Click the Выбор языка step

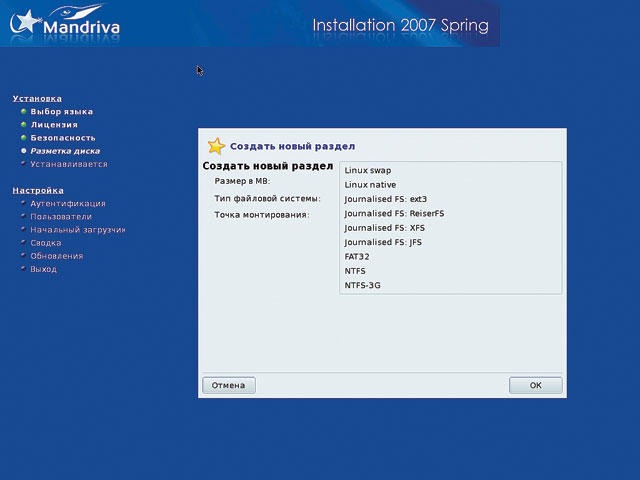[62, 111]
